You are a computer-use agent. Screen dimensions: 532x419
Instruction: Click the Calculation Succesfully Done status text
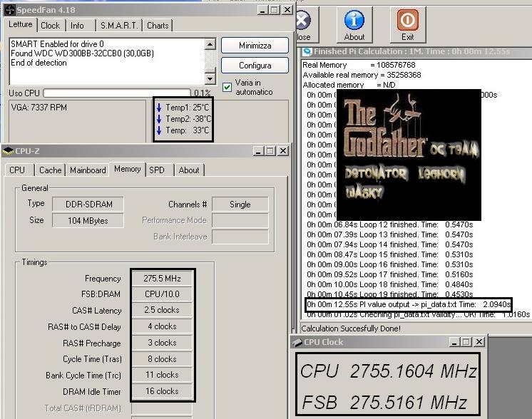(351, 329)
